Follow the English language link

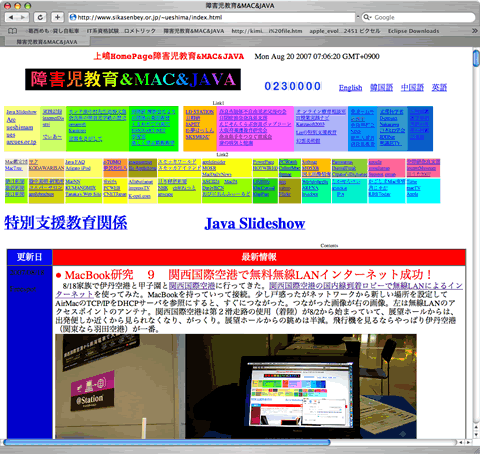tap(350, 87)
